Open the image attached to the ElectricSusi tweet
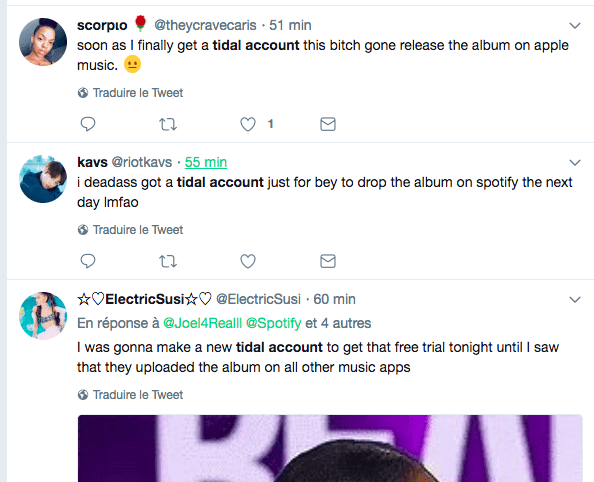The image size is (594, 482). (330, 448)
